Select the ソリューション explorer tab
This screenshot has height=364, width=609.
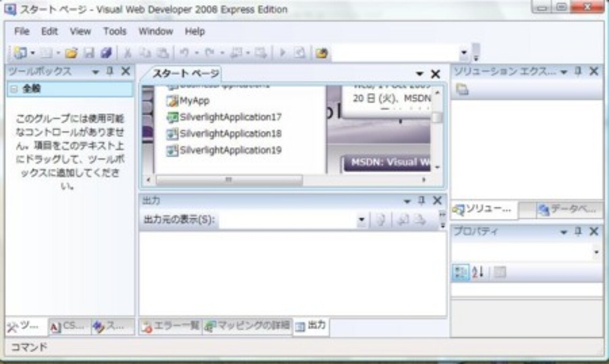(x=484, y=210)
